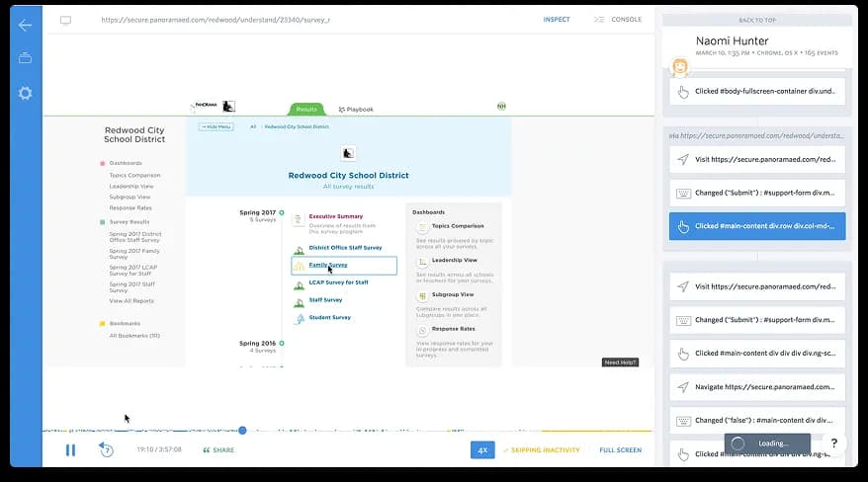The width and height of the screenshot is (868, 482).
Task: Switch to Inspect mode
Action: point(556,20)
